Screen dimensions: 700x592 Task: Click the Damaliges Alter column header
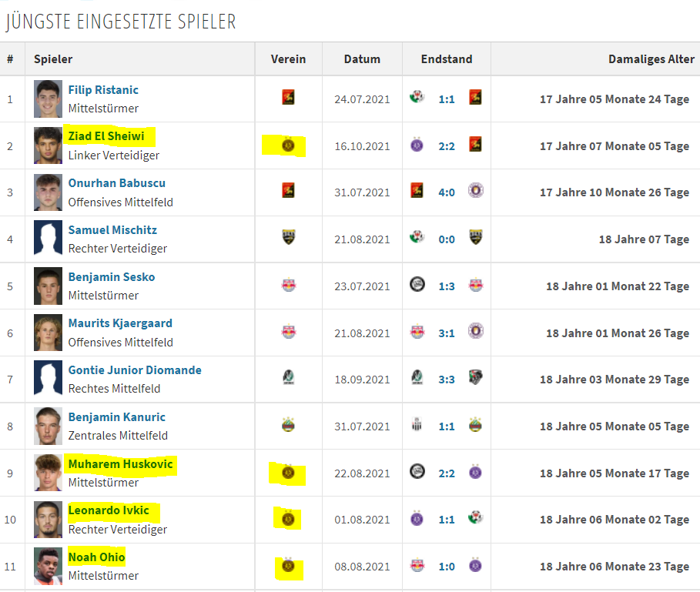coord(651,59)
